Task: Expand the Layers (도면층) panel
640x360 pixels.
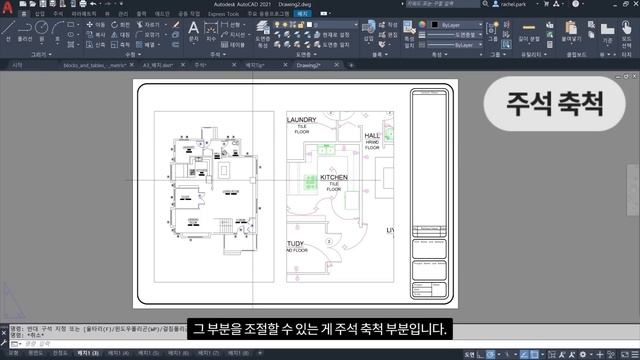Action: (x=306, y=54)
